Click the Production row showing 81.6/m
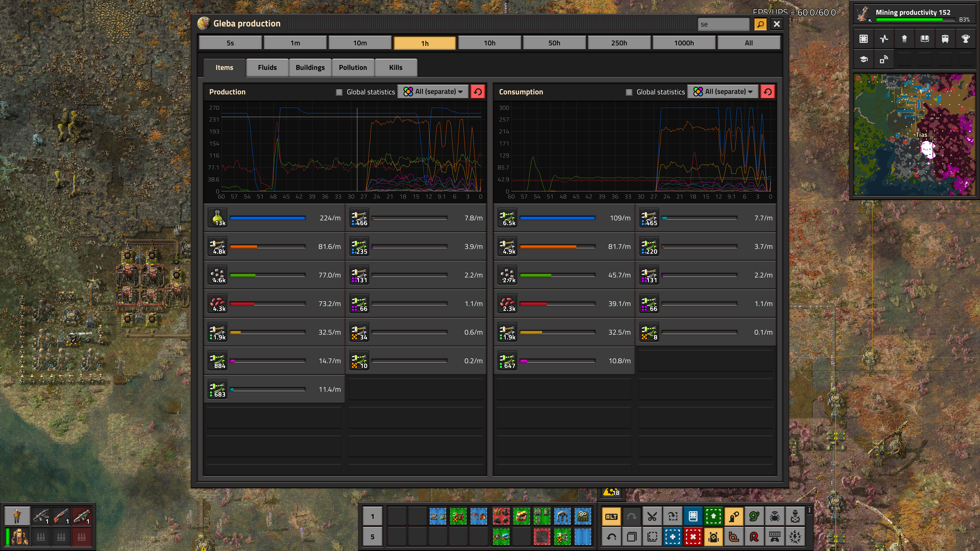 point(274,246)
